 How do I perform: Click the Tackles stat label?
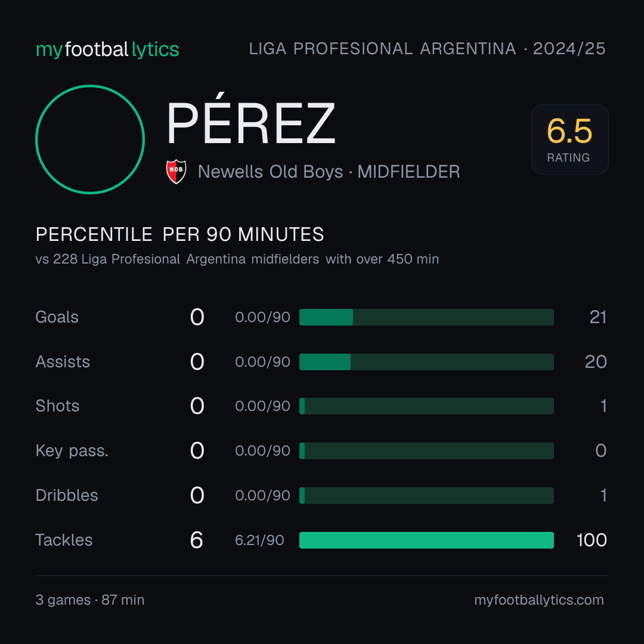[x=64, y=540]
